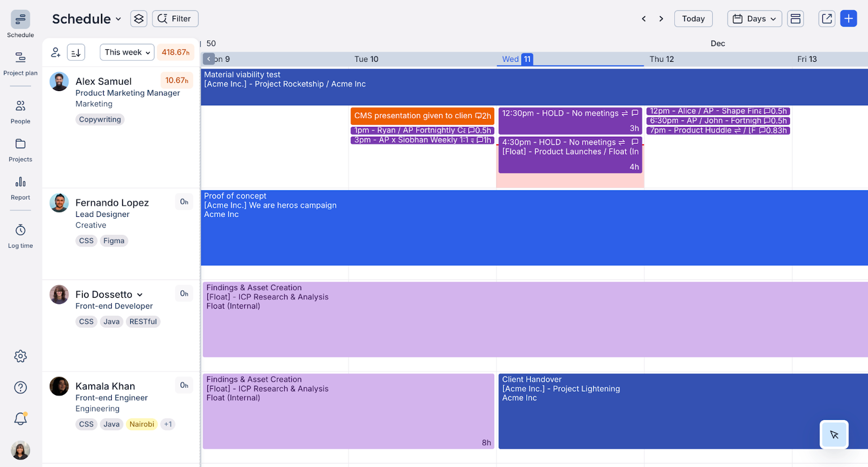
Task: Open the Projects menu item in sidebar
Action: click(20, 150)
